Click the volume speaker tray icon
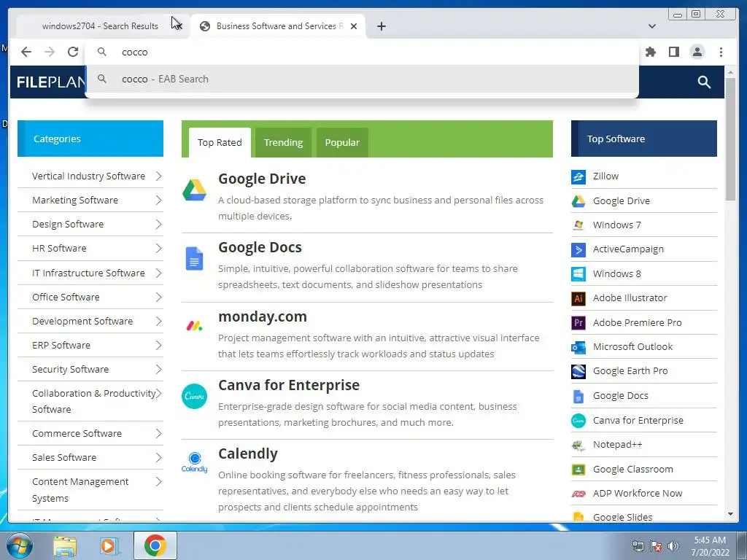Screen dimensions: 747x560 [x=673, y=546]
